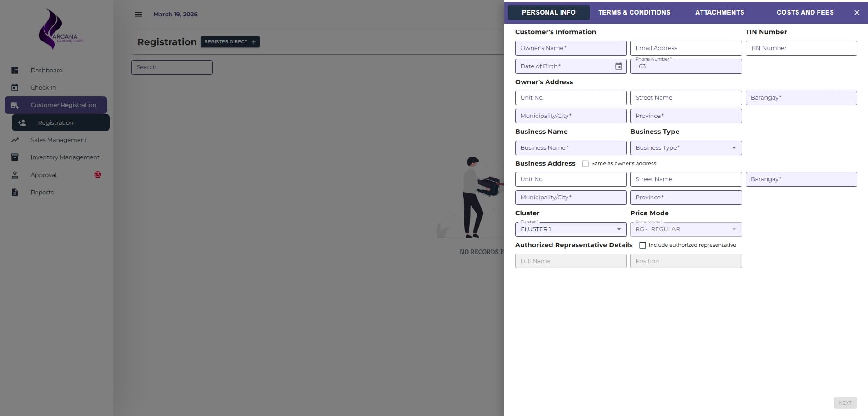
Task: Check Include authorized representative
Action: tap(642, 245)
